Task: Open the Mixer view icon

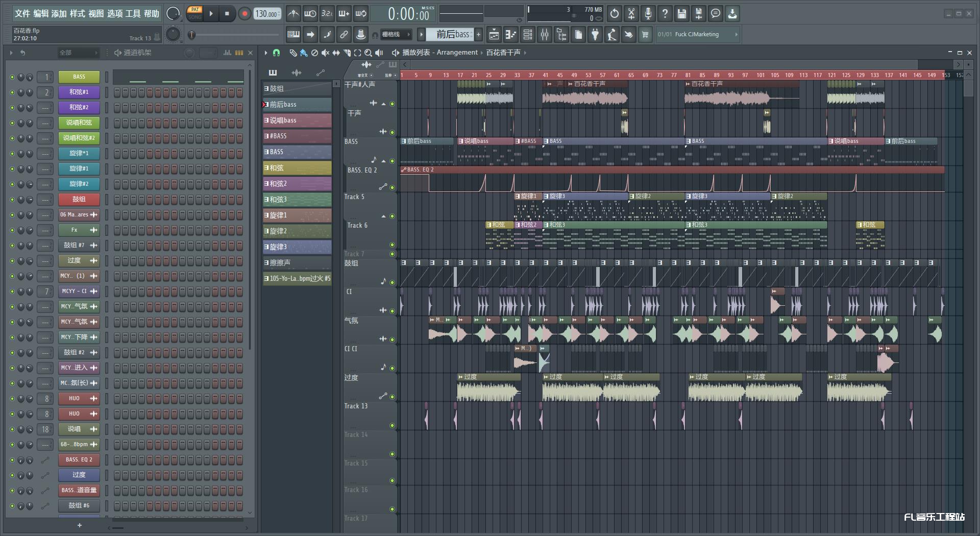Action: click(545, 35)
